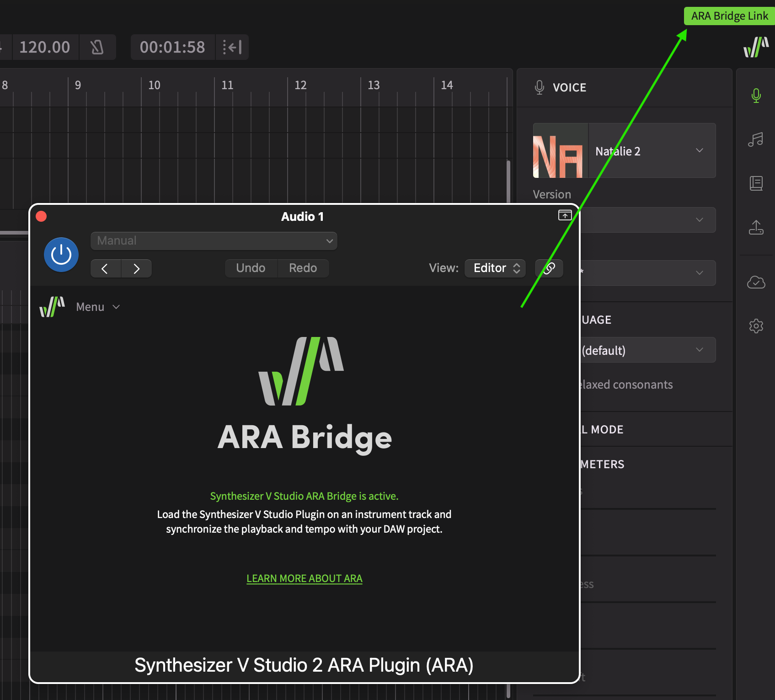Click the tempo value 120.00
The image size is (775, 700).
[44, 47]
